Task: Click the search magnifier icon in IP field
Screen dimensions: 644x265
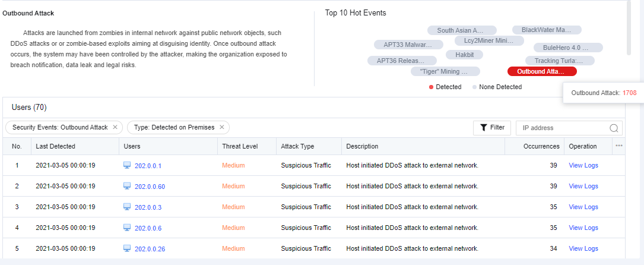Action: [x=614, y=128]
